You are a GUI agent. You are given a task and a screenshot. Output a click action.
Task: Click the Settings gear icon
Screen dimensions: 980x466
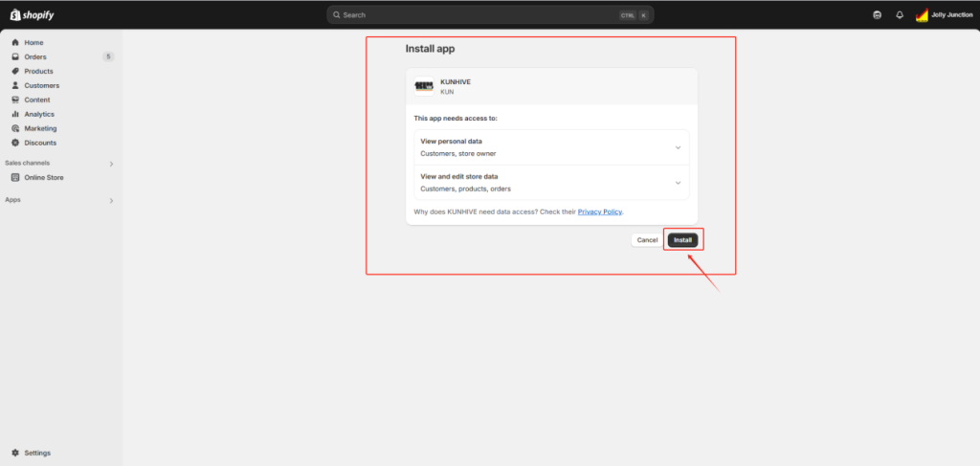coord(15,453)
